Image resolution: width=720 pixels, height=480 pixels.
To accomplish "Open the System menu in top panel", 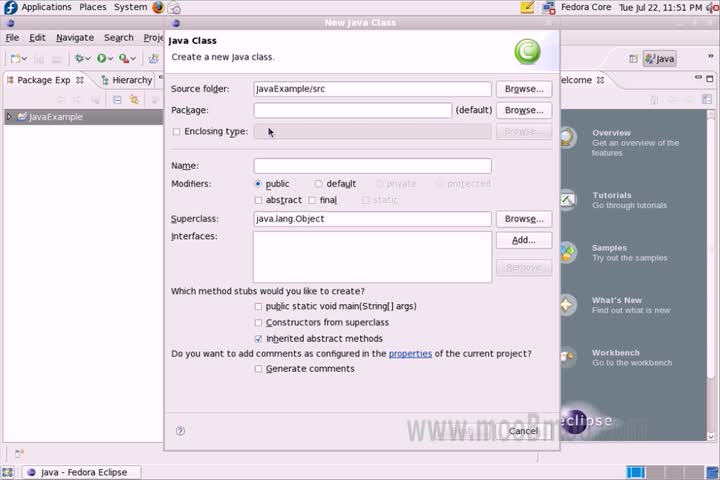I will click(x=130, y=7).
